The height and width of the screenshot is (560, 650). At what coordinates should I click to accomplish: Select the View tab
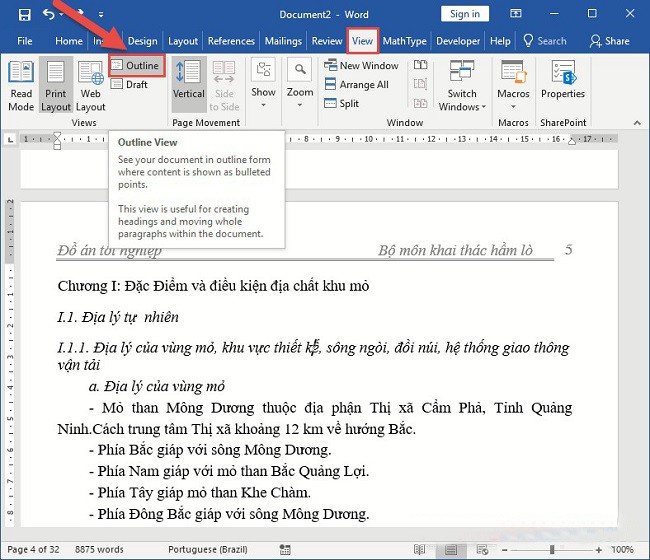coord(362,41)
